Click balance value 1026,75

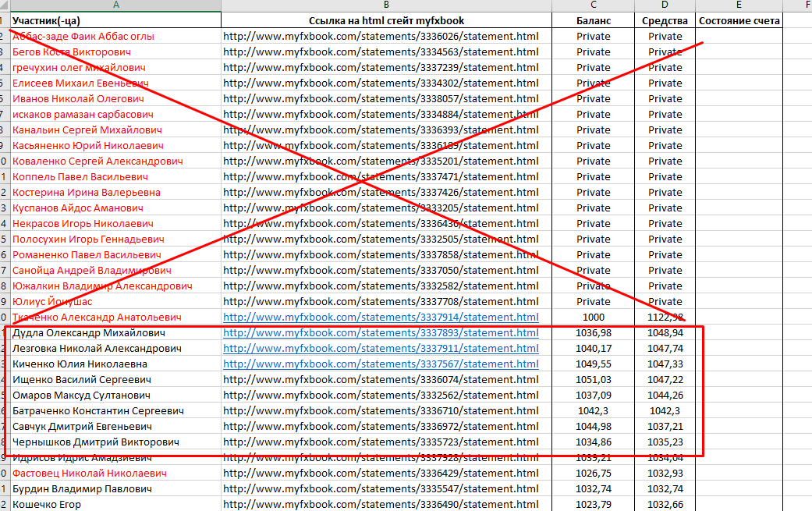[x=593, y=473]
